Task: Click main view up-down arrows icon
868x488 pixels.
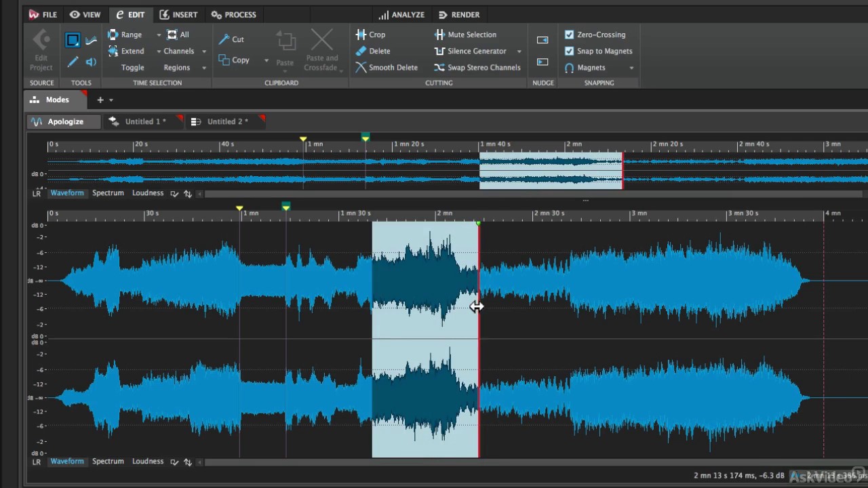Action: pyautogui.click(x=188, y=462)
